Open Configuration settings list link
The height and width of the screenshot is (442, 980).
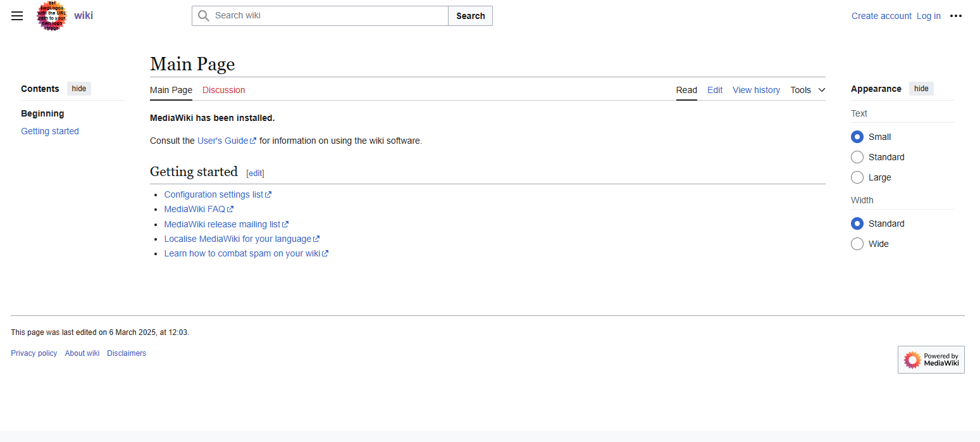(x=218, y=194)
